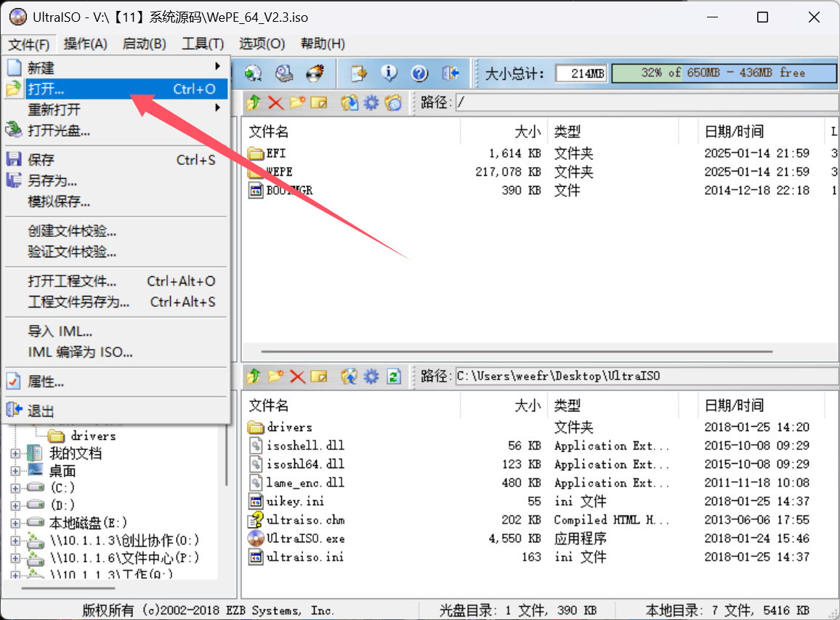Sort local files by 类型 column header
The width and height of the screenshot is (840, 620).
tap(613, 405)
